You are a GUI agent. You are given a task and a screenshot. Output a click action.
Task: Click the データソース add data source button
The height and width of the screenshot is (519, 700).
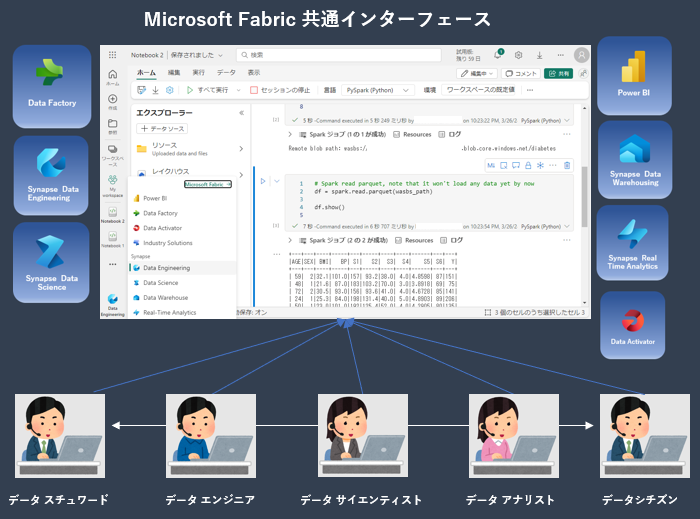click(x=162, y=129)
